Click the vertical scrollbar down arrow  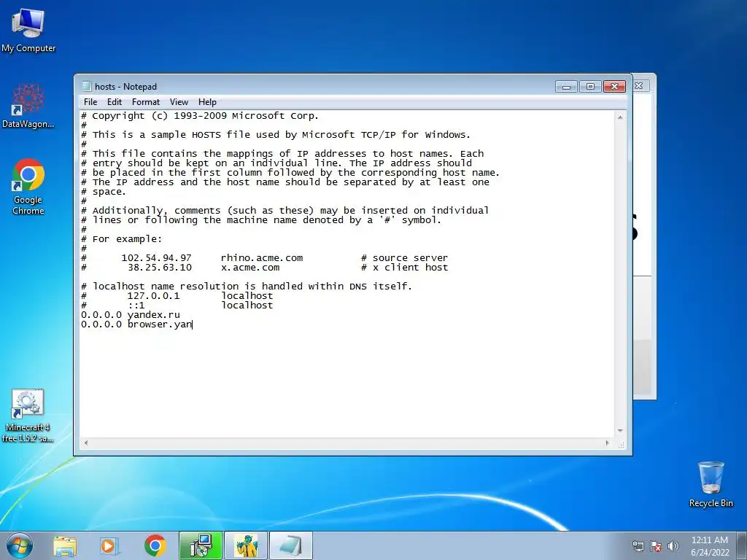click(x=620, y=430)
